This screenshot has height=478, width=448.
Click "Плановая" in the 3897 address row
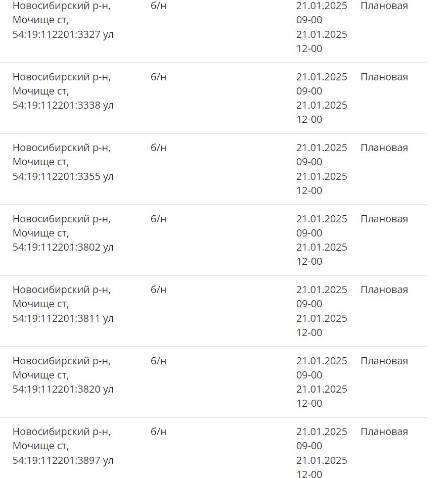(x=384, y=432)
